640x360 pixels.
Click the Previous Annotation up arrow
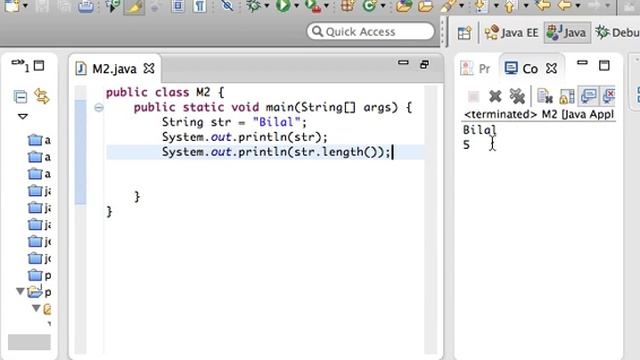coord(510,6)
